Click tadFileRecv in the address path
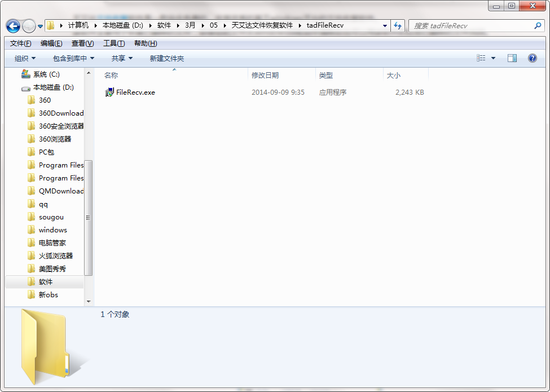 point(325,25)
